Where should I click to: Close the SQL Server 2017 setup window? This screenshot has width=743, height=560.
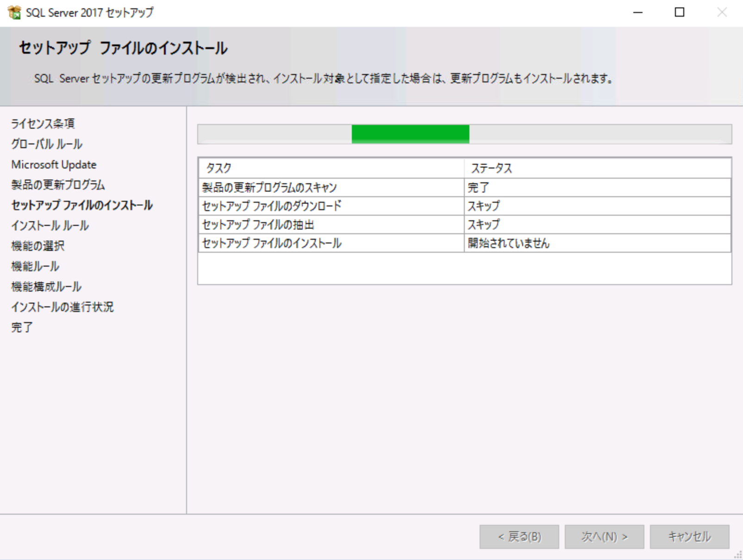[722, 12]
